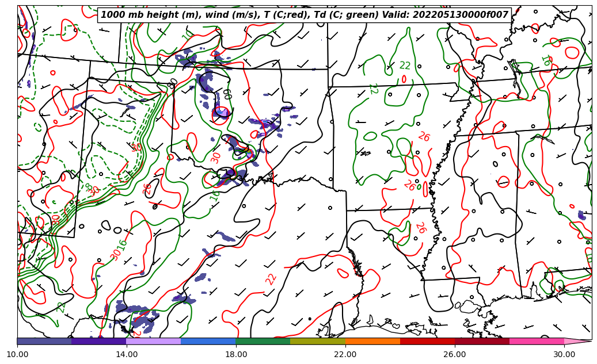597x364 pixels.
Task: Click the 30.00 colorbar tick label
Action: point(564,354)
